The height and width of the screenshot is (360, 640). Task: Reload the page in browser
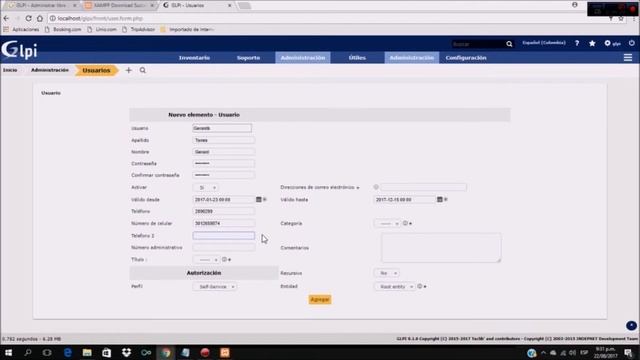click(28, 18)
